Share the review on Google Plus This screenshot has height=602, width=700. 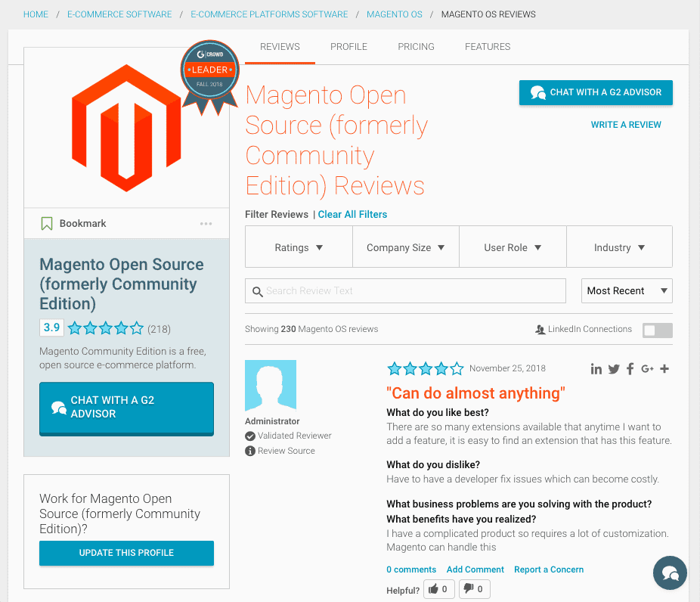click(x=647, y=369)
